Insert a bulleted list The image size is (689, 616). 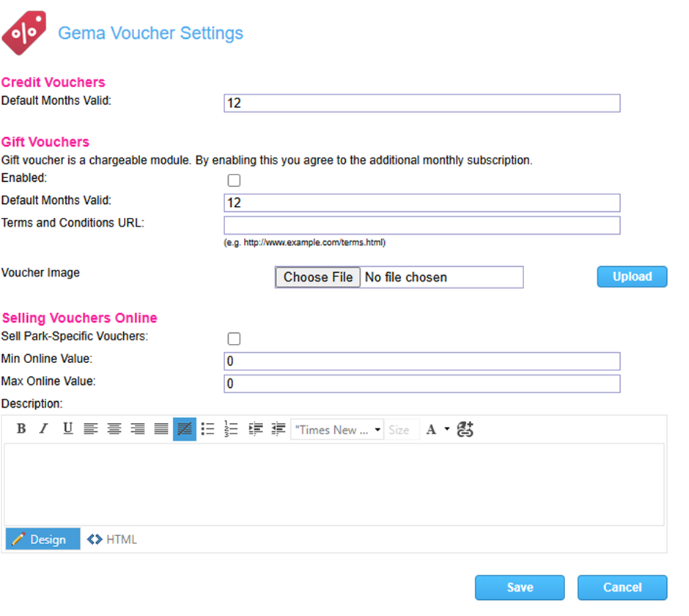tap(208, 429)
